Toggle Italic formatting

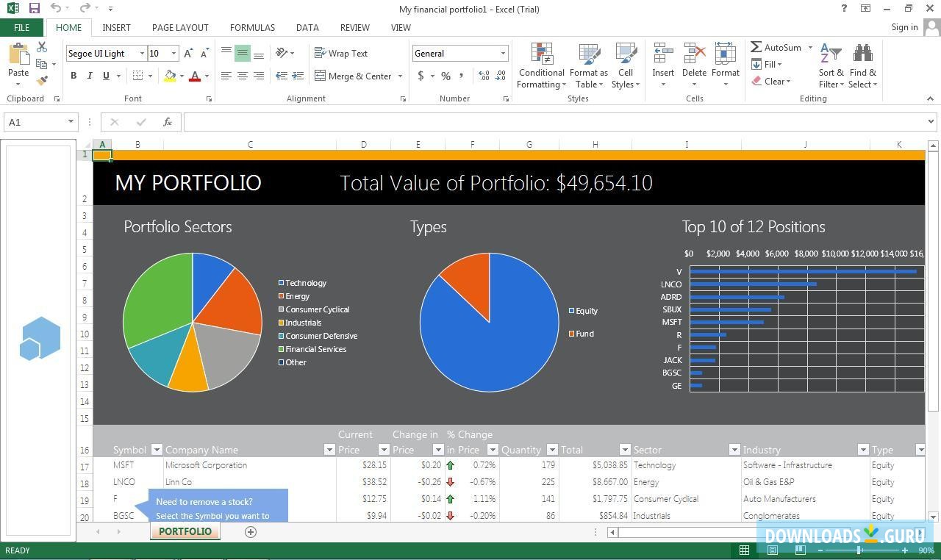click(x=90, y=76)
